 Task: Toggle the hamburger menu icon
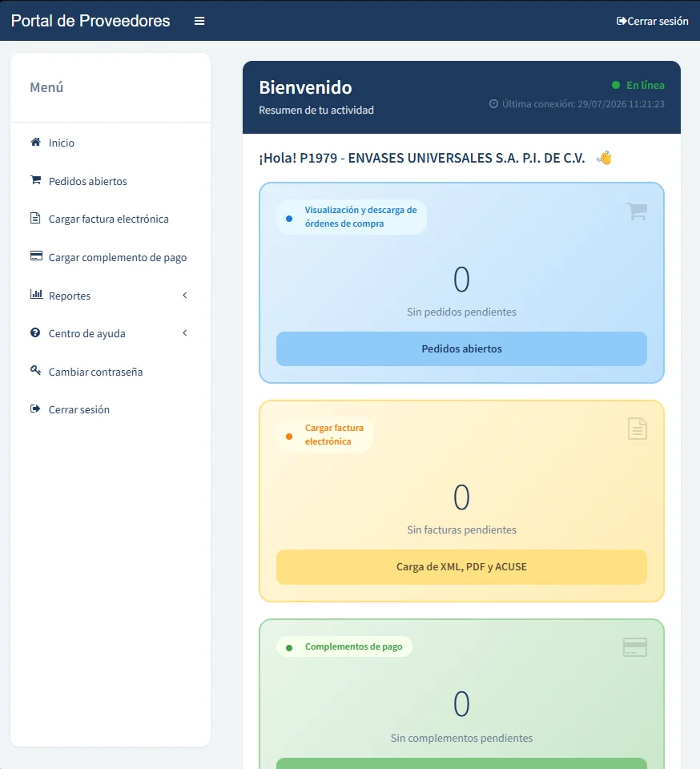pyautogui.click(x=199, y=21)
